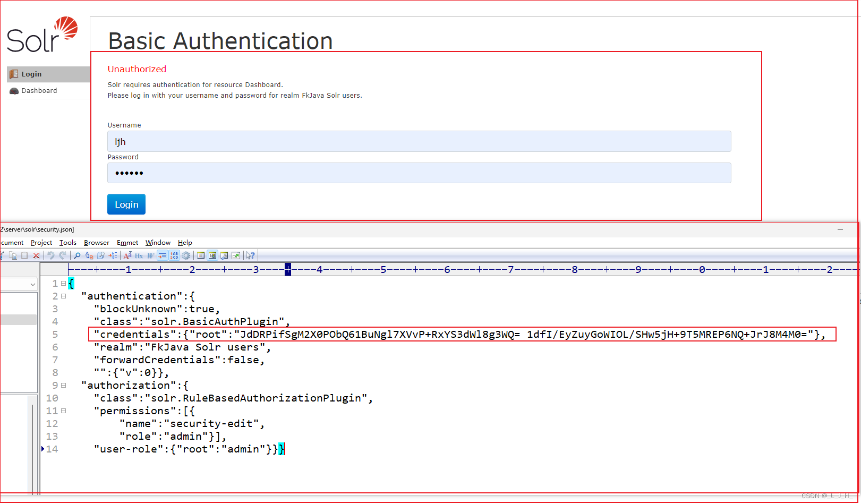The image size is (861, 504).
Task: Open the Tools menu
Action: pyautogui.click(x=68, y=243)
